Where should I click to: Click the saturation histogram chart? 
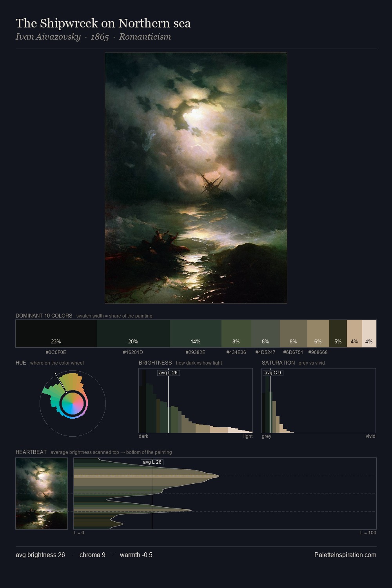pyautogui.click(x=319, y=401)
